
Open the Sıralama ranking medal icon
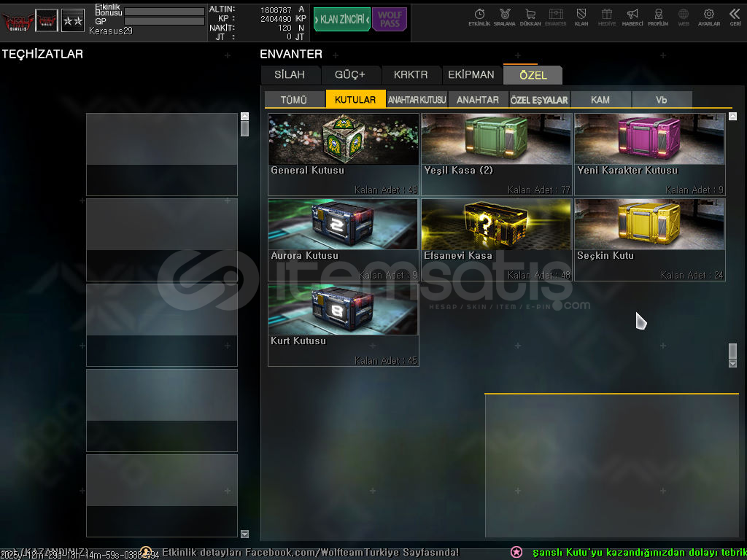click(x=504, y=17)
